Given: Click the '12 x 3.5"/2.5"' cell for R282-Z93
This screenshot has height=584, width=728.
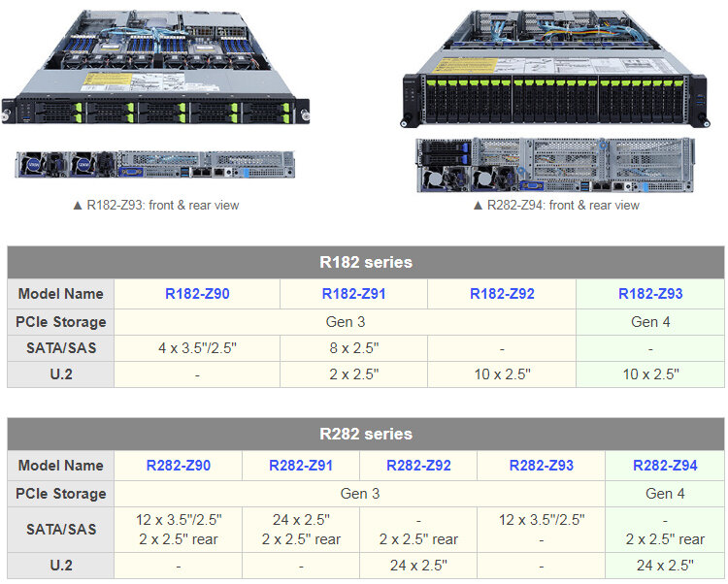Looking at the screenshot, I should [x=542, y=520].
